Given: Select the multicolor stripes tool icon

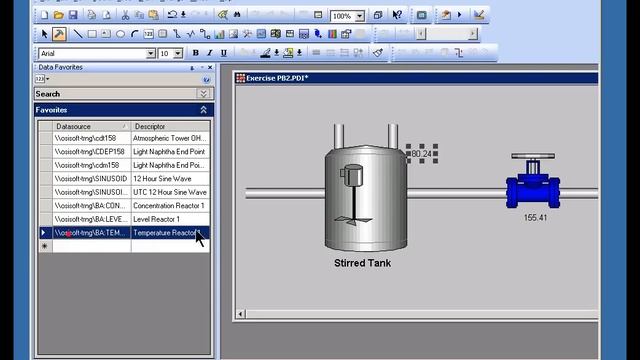Looking at the screenshot, I should point(332,34).
